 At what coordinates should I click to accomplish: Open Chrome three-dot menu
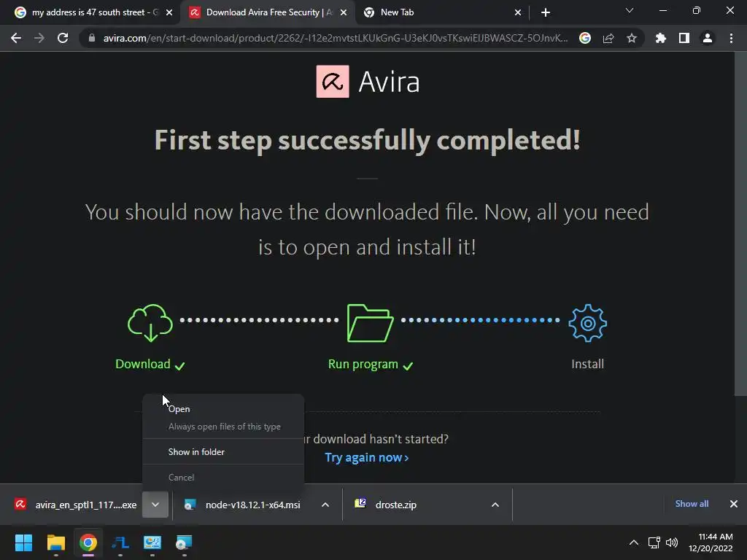pyautogui.click(x=731, y=38)
